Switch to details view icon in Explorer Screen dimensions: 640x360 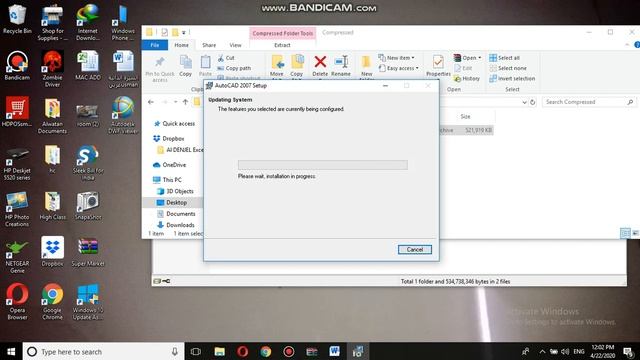[625, 233]
